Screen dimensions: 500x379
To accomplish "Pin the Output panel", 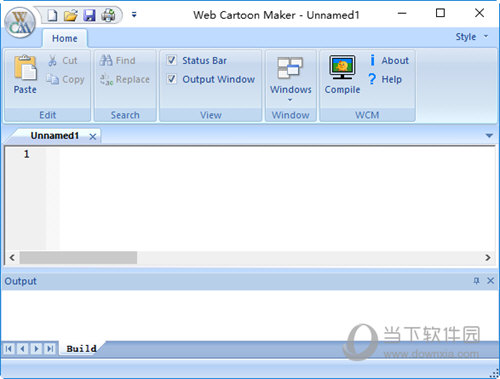I will pyautogui.click(x=476, y=281).
